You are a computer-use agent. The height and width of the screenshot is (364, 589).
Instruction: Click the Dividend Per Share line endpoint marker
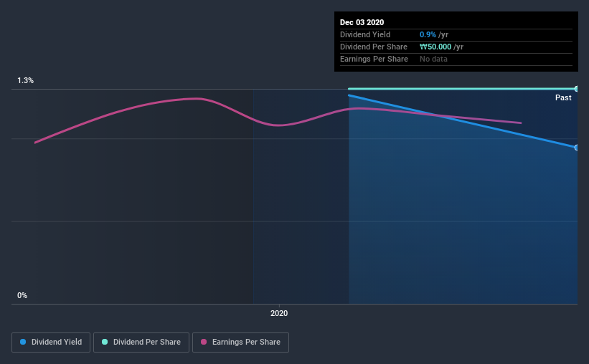(576, 89)
